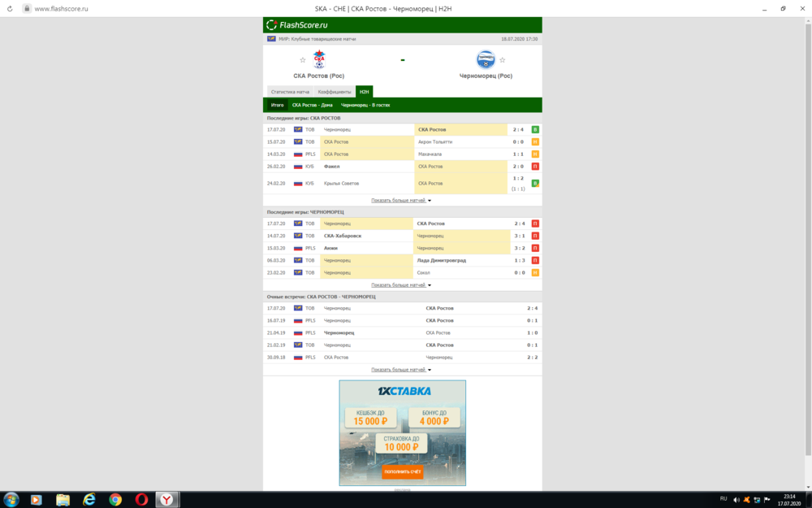Open the file explorer folder on taskbar
The height and width of the screenshot is (508, 812).
tap(63, 500)
